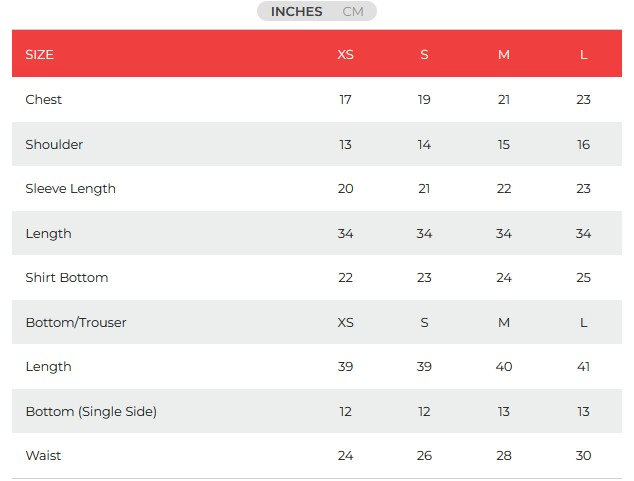Click the Bottom/Trouser section label
The image size is (634, 481).
(76, 322)
